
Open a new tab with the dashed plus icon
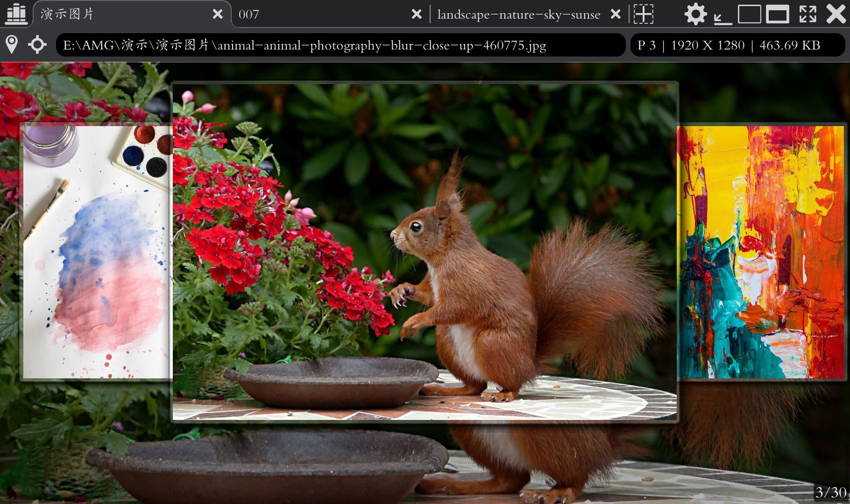click(x=643, y=14)
